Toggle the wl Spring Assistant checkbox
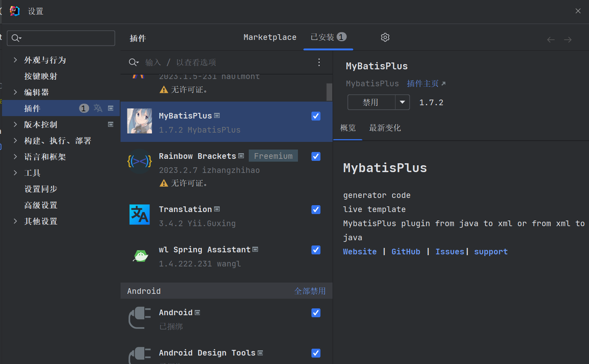The image size is (589, 364). (x=316, y=250)
